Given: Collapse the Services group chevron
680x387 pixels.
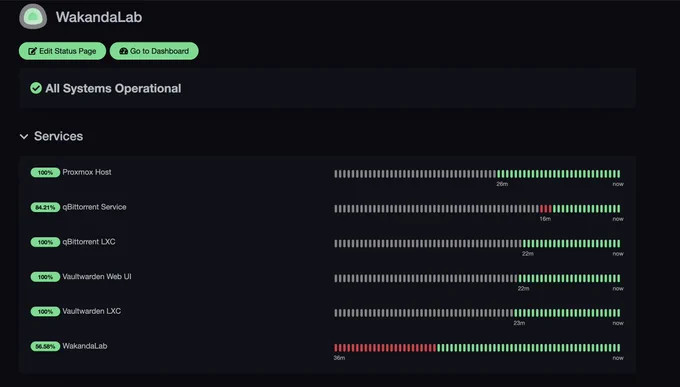Looking at the screenshot, I should [x=24, y=137].
